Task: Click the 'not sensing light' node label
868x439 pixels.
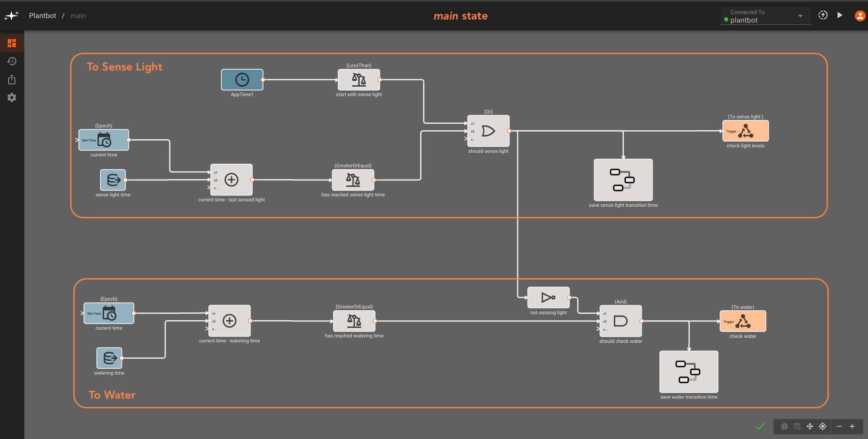Action: tap(549, 313)
